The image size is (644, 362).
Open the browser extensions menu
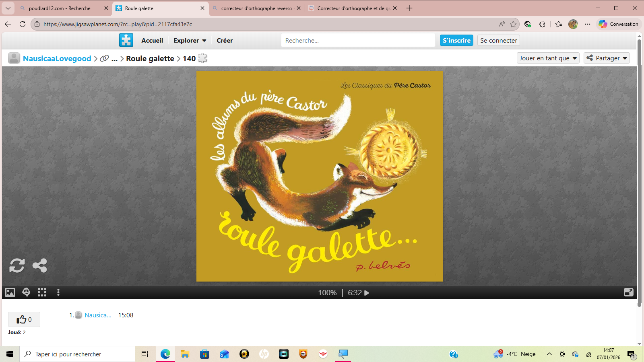coord(543,24)
